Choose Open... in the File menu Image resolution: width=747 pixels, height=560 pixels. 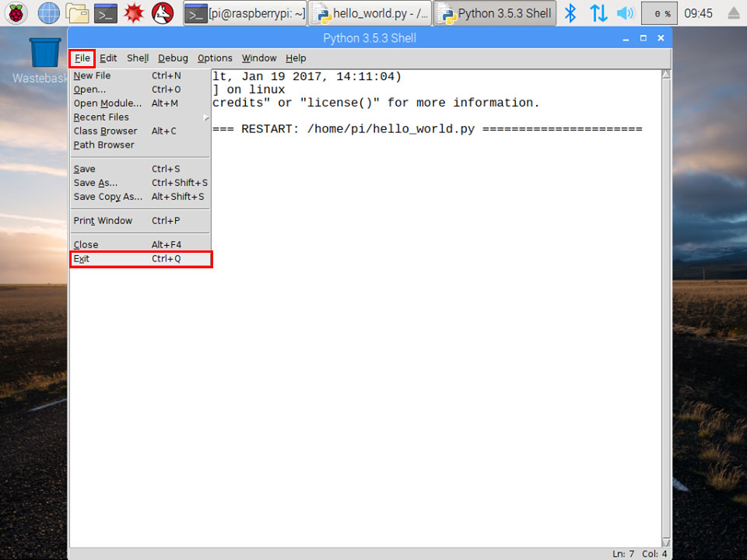(141, 89)
